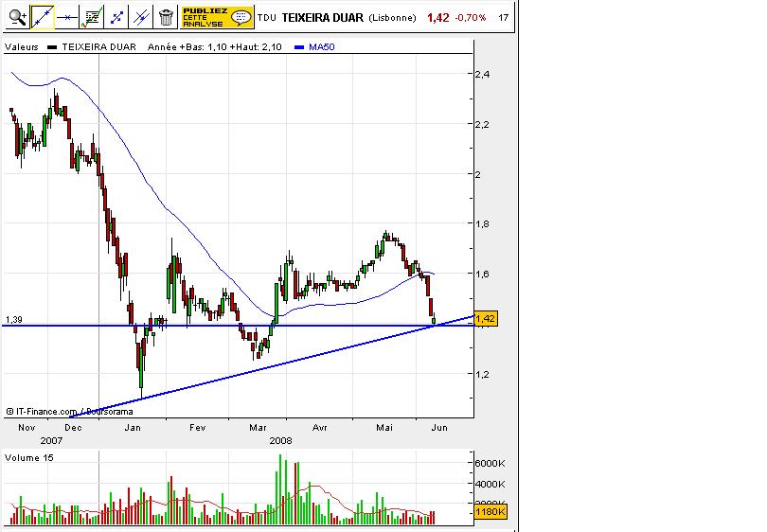Click the yellow 1,42 price tag on axis
767x532 pixels.
[x=485, y=319]
